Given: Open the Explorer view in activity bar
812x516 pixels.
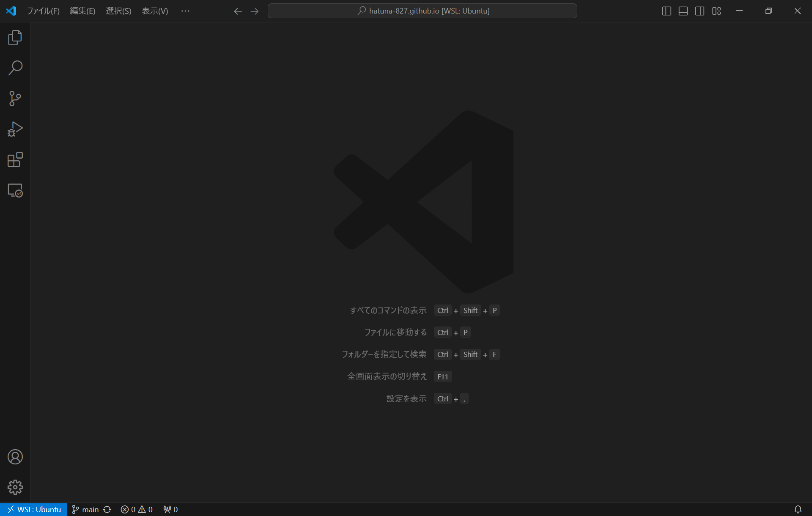Looking at the screenshot, I should coord(15,38).
